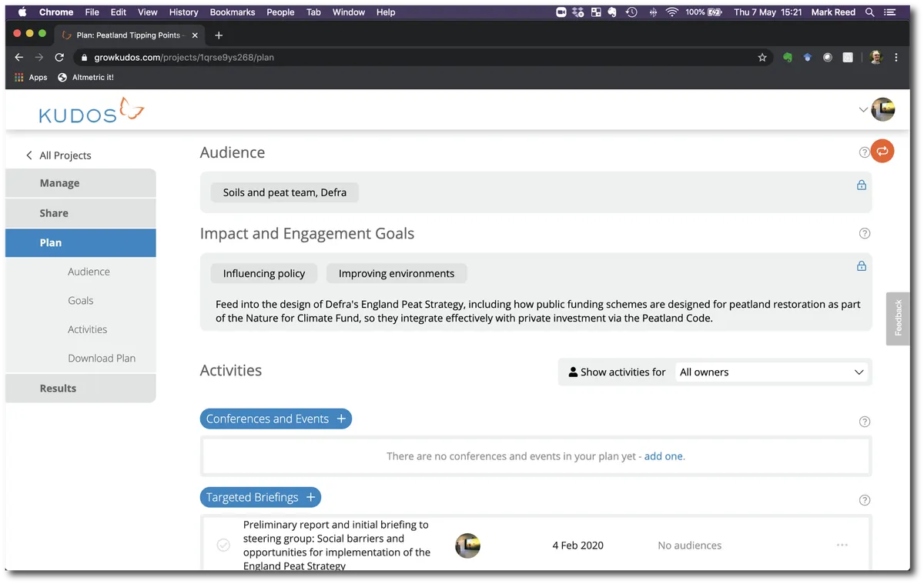Click the Kudos logo
This screenshot has width=924, height=584.
click(92, 111)
